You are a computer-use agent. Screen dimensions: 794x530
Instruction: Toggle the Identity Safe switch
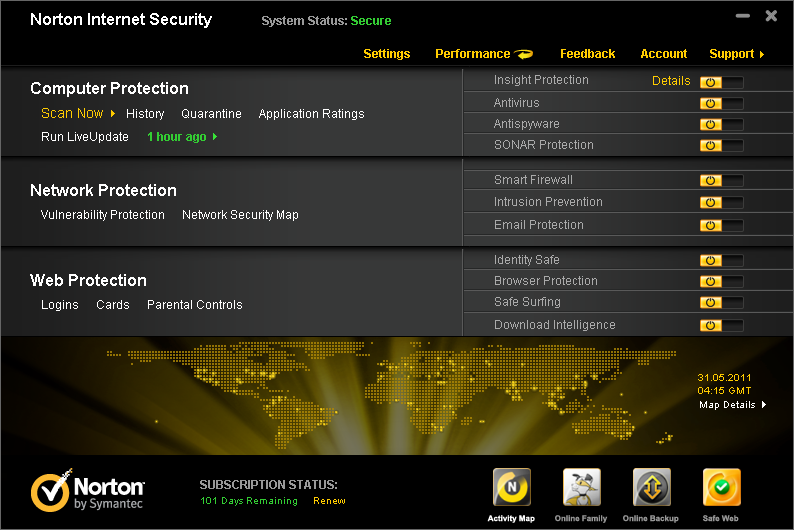pos(721,260)
